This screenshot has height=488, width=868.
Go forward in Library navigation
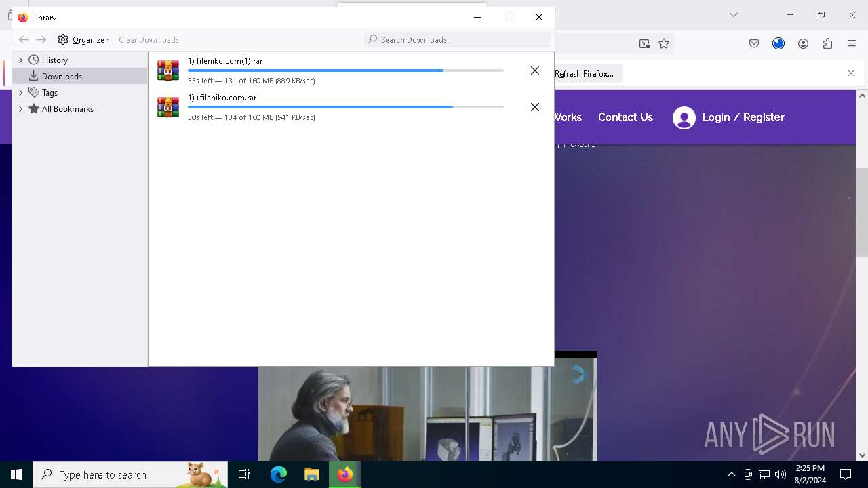tap(41, 40)
